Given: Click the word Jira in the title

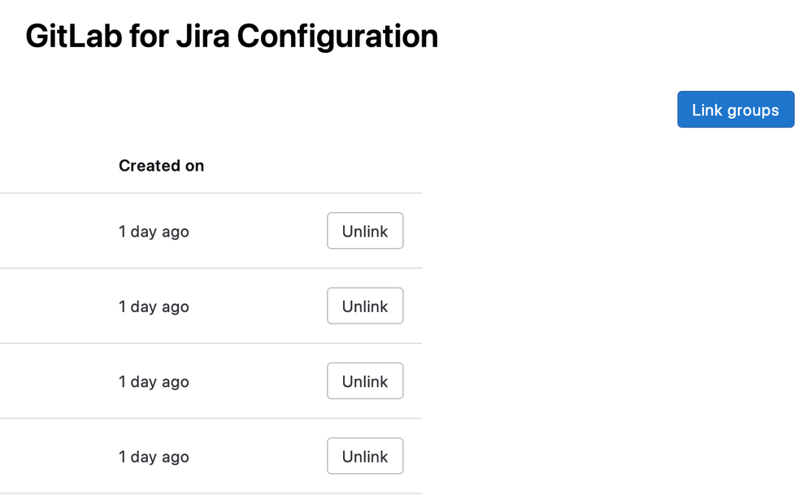Looking at the screenshot, I should (203, 37).
